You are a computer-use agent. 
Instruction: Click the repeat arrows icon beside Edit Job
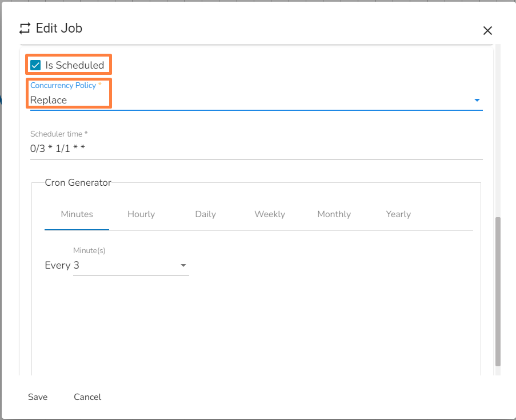(x=25, y=28)
